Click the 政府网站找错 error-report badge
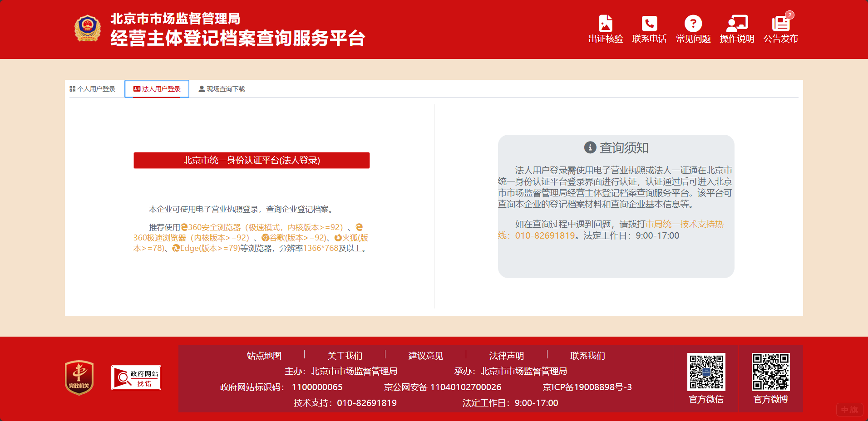Image resolution: width=868 pixels, height=421 pixels. click(136, 377)
